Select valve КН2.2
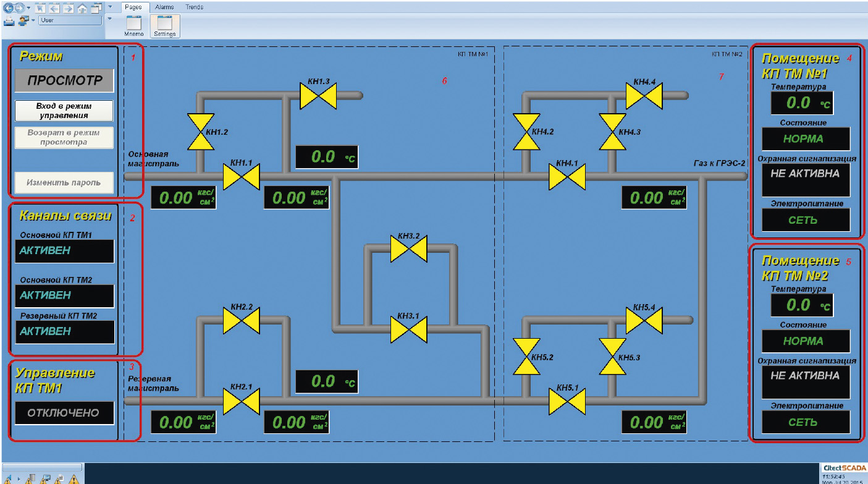 tap(242, 321)
